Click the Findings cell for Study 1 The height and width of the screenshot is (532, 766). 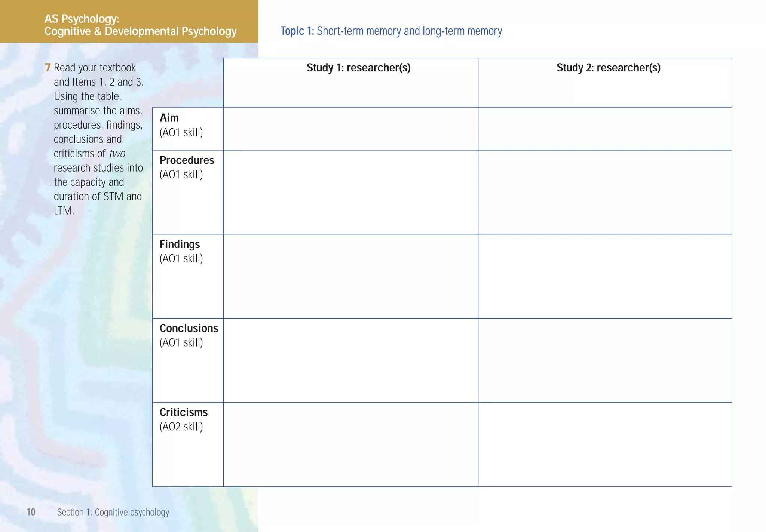[x=350, y=276]
